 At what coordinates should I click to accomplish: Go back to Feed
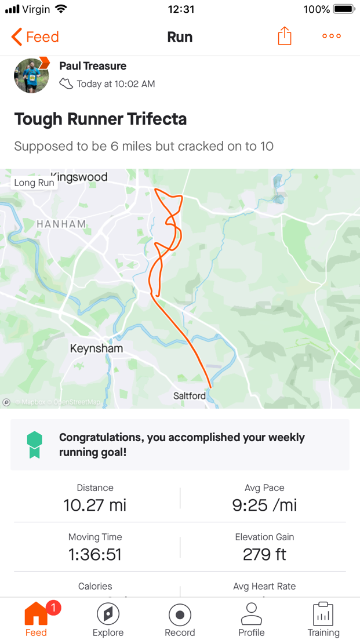[x=35, y=37]
